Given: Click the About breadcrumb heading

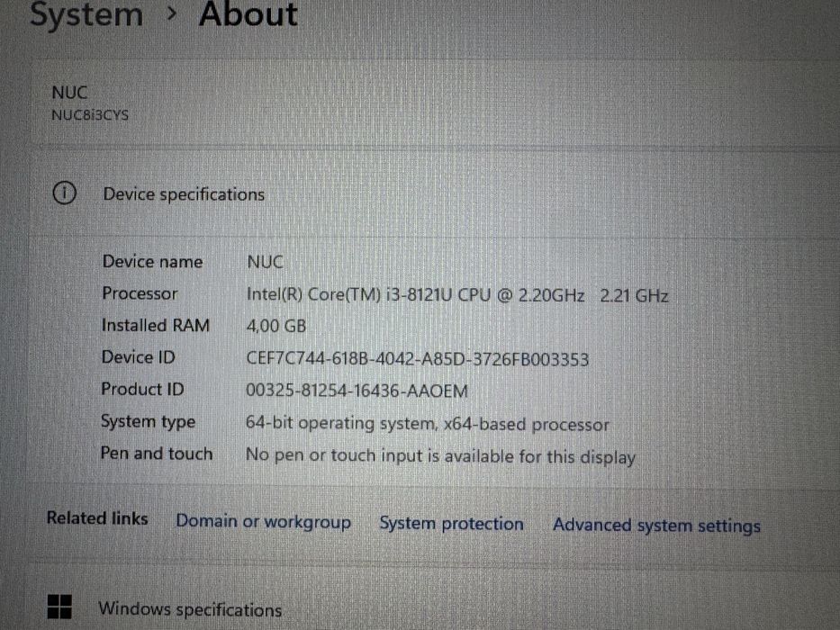Looking at the screenshot, I should 248,13.
